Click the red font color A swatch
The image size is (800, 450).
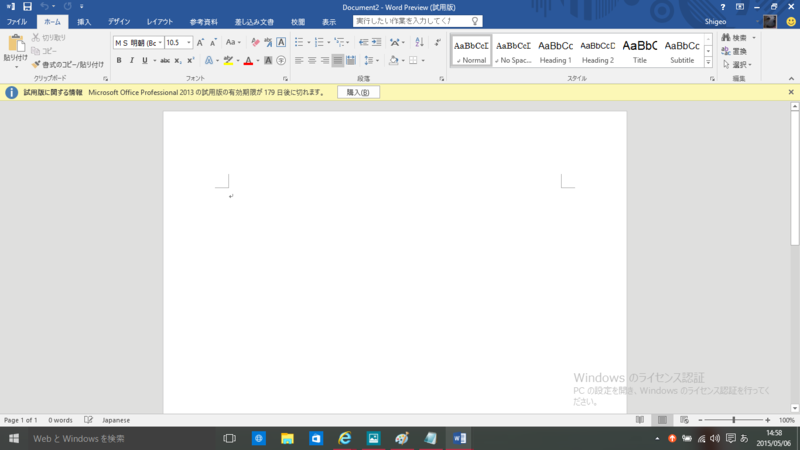[248, 61]
